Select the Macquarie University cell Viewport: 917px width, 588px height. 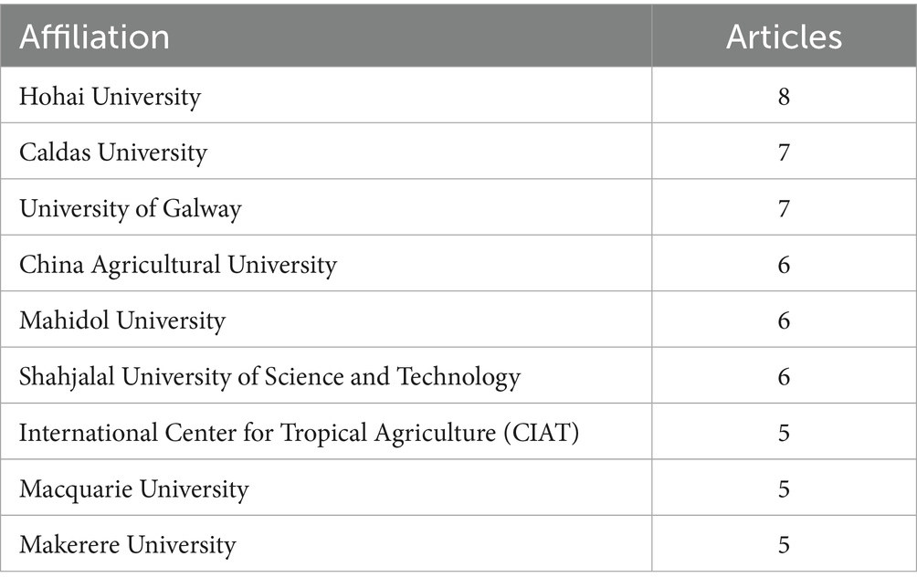pos(134,488)
